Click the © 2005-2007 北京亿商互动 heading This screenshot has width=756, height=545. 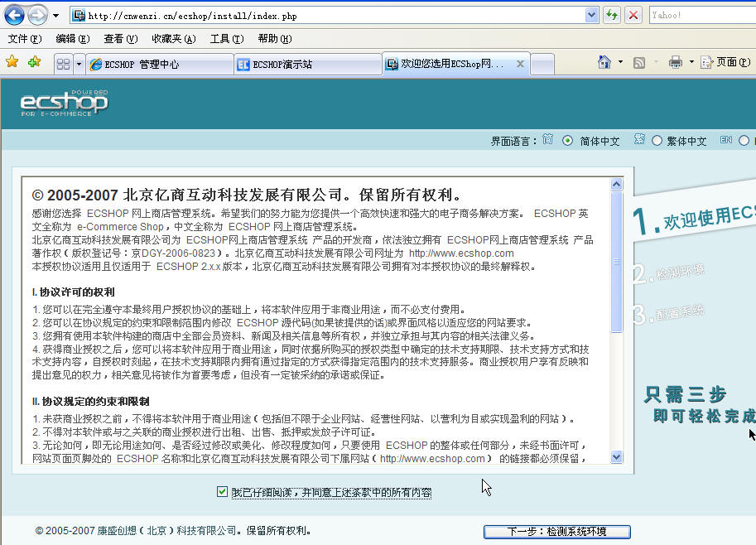[x=247, y=195]
